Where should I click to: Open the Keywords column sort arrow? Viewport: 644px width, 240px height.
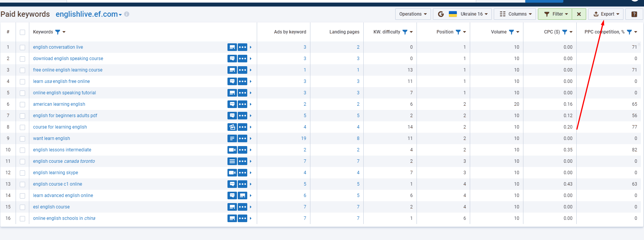click(64, 32)
